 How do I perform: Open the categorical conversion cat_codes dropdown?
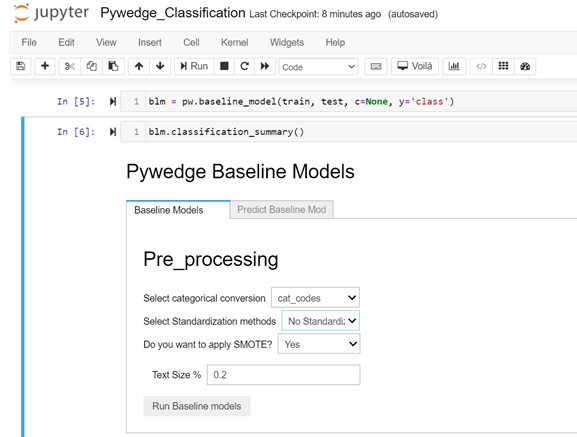pos(315,298)
